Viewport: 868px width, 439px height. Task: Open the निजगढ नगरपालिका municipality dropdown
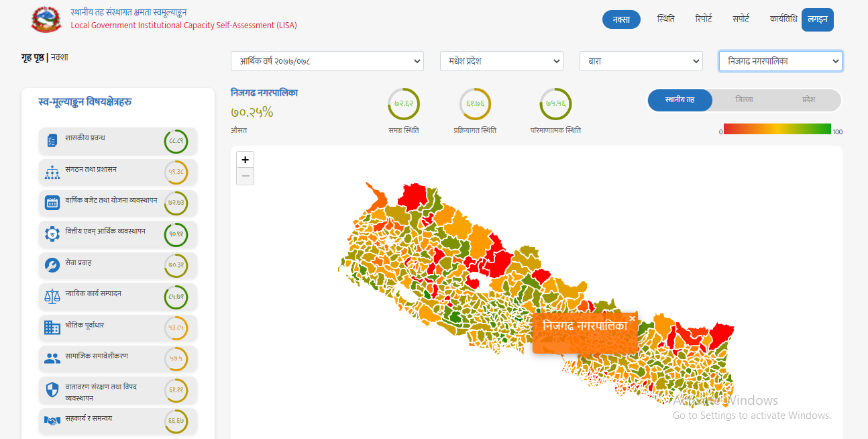point(781,61)
